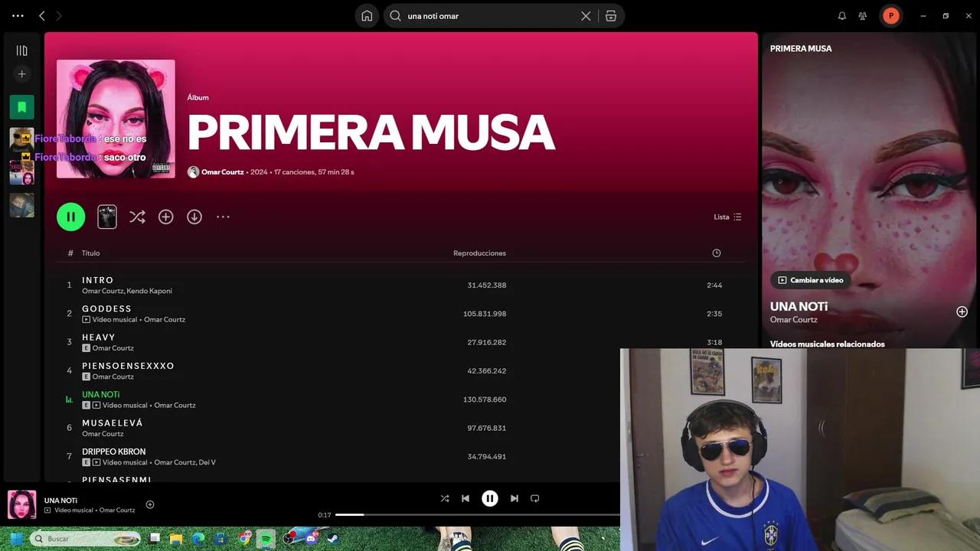The height and width of the screenshot is (551, 980).
Task: Open Dei V artist link
Action: click(x=207, y=462)
